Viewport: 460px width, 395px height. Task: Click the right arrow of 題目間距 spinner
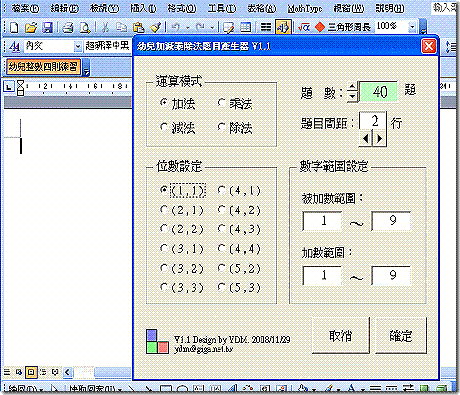380,138
